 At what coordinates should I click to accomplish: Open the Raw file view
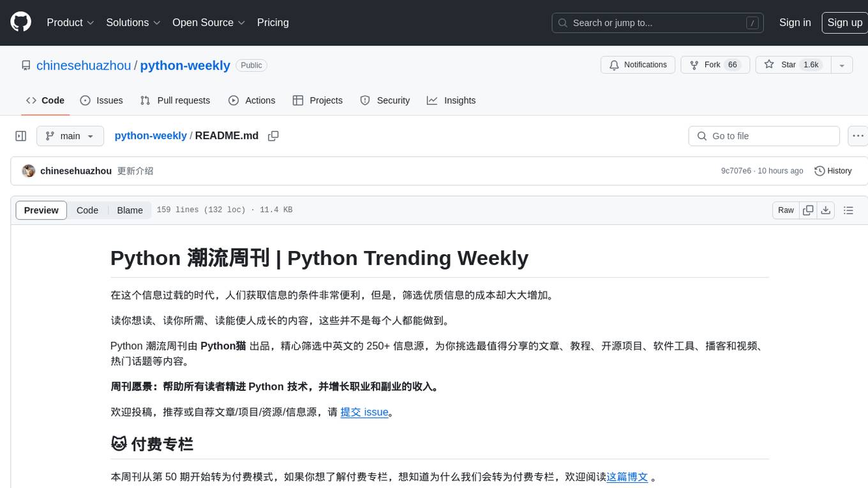click(786, 210)
